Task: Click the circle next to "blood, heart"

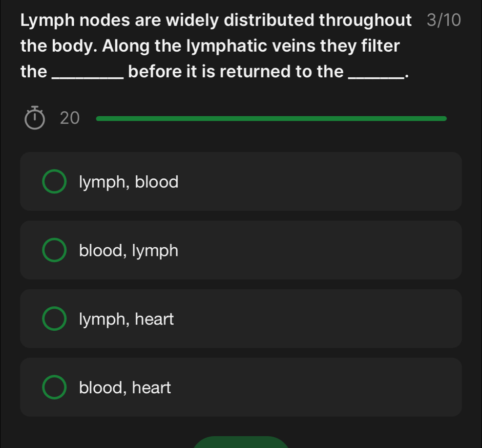Action: [54, 387]
